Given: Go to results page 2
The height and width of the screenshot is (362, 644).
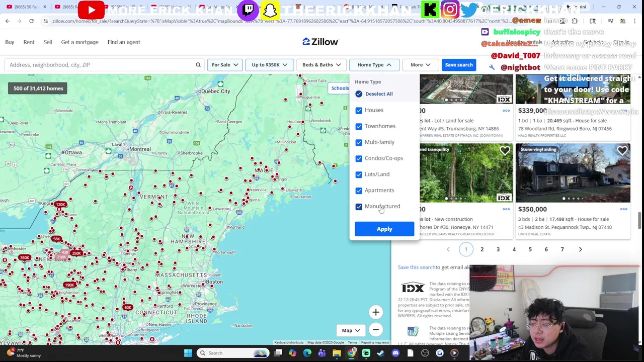Looking at the screenshot, I should 482,249.
